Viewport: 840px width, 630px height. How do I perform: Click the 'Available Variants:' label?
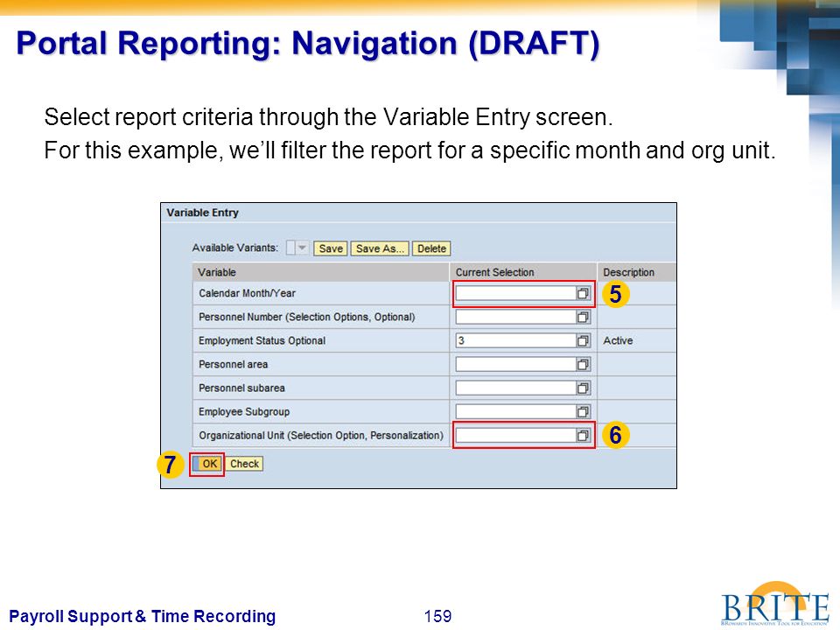[235, 248]
